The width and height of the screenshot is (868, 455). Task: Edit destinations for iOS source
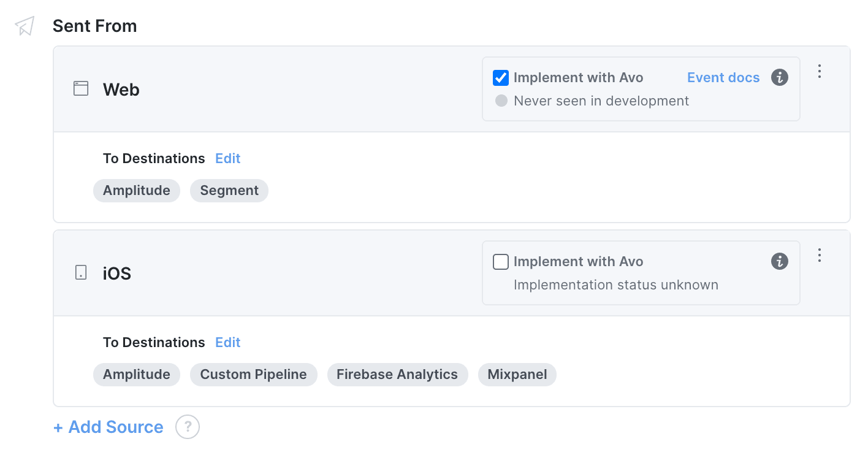point(227,342)
